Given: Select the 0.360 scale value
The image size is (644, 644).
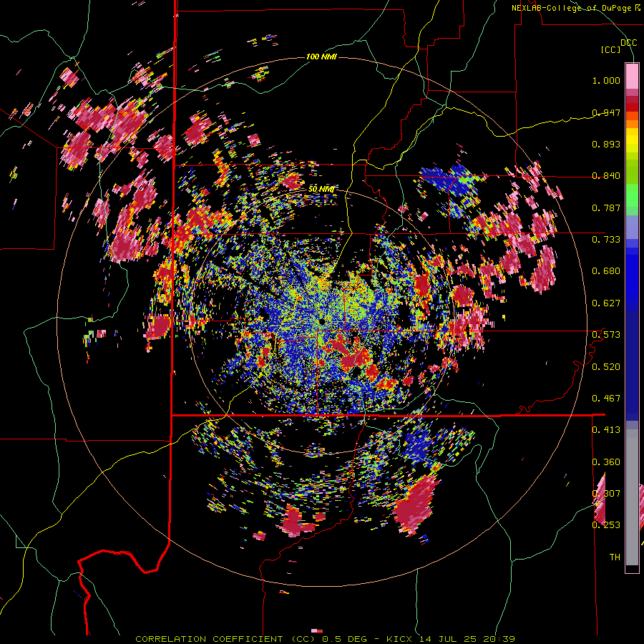Looking at the screenshot, I should pyautogui.click(x=606, y=462).
